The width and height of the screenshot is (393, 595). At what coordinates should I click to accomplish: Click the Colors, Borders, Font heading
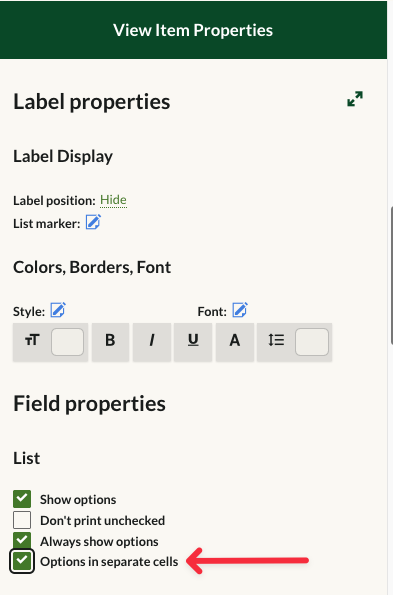pyautogui.click(x=92, y=268)
